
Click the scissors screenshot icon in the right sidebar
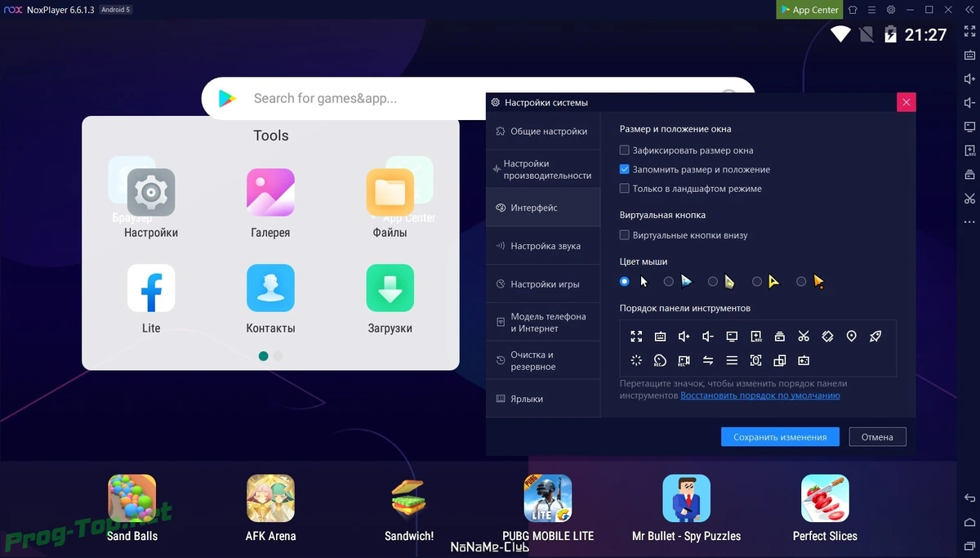(969, 198)
